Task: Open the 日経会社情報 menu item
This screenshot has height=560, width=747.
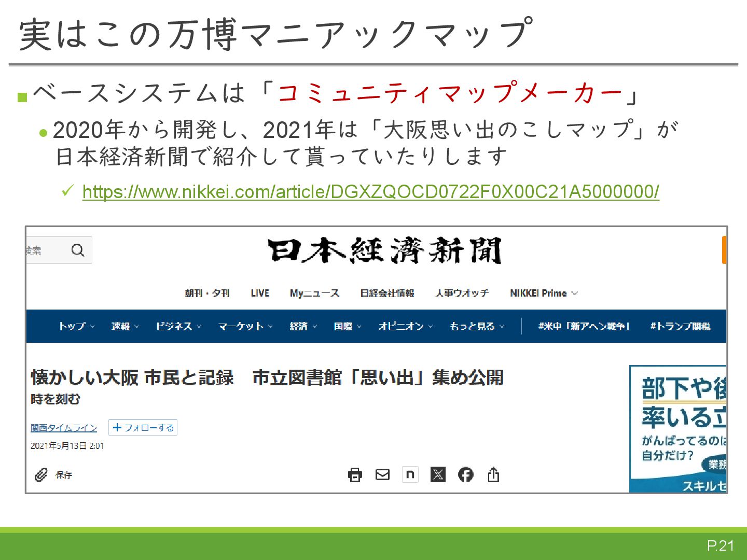Action: [x=387, y=293]
